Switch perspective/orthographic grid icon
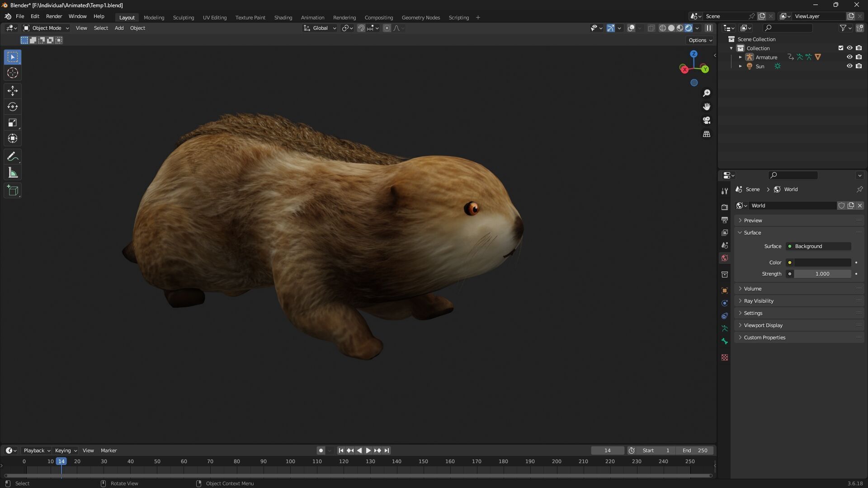This screenshot has height=488, width=868. (x=707, y=134)
